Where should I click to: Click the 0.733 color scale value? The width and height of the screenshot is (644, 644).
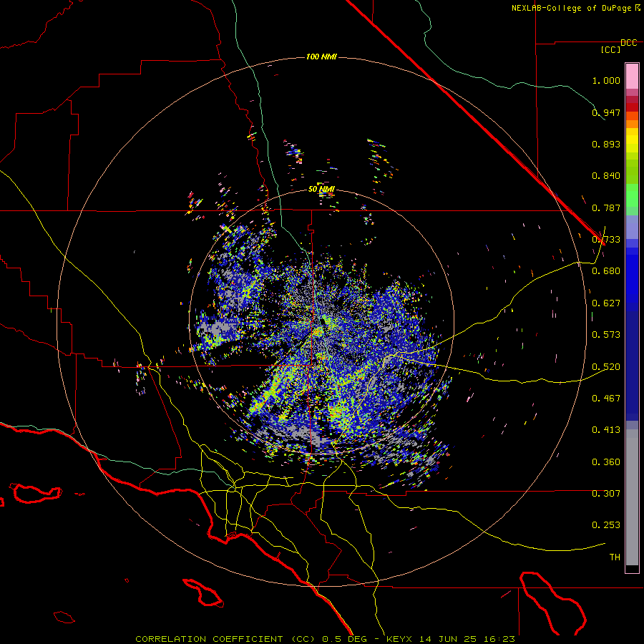coord(606,240)
